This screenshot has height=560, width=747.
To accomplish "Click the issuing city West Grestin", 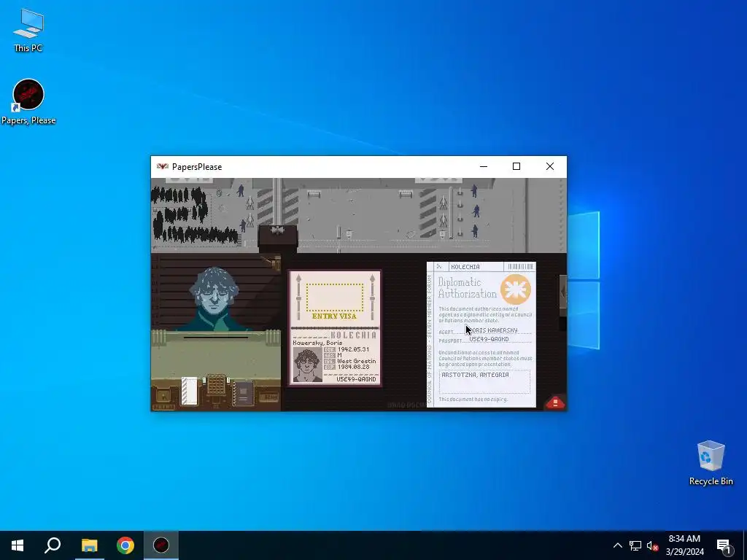I will pyautogui.click(x=356, y=361).
